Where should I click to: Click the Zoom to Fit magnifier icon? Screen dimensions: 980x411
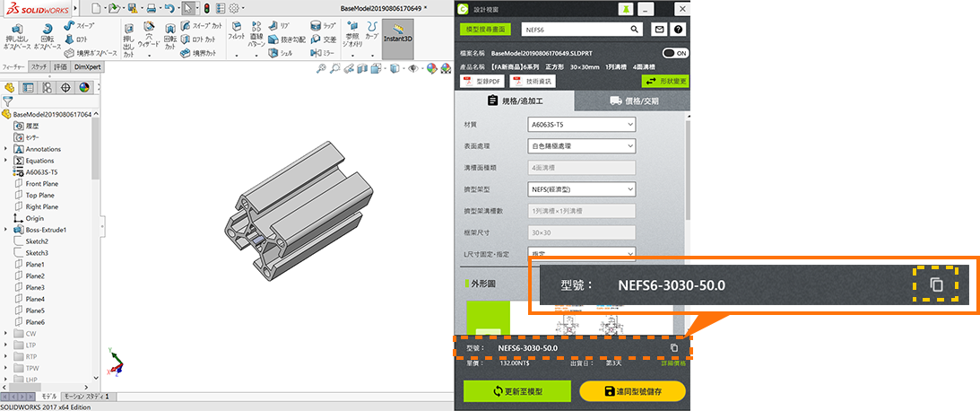click(321, 69)
